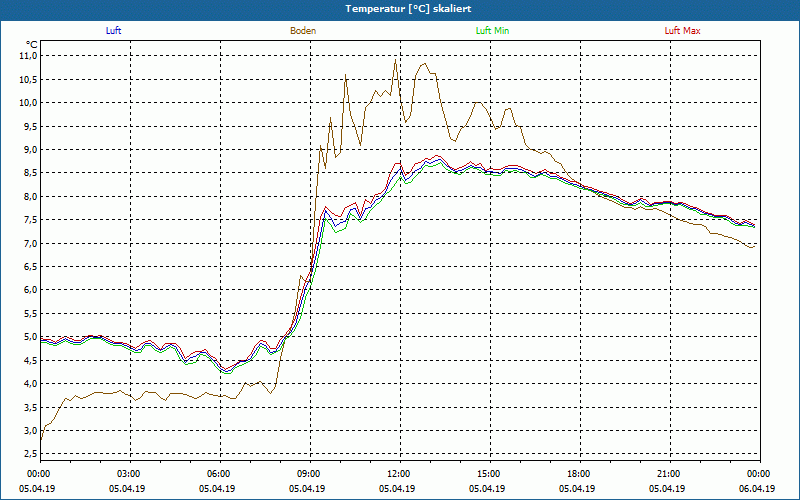
Task: Click the 9,5 y-axis value
Action: point(31,126)
